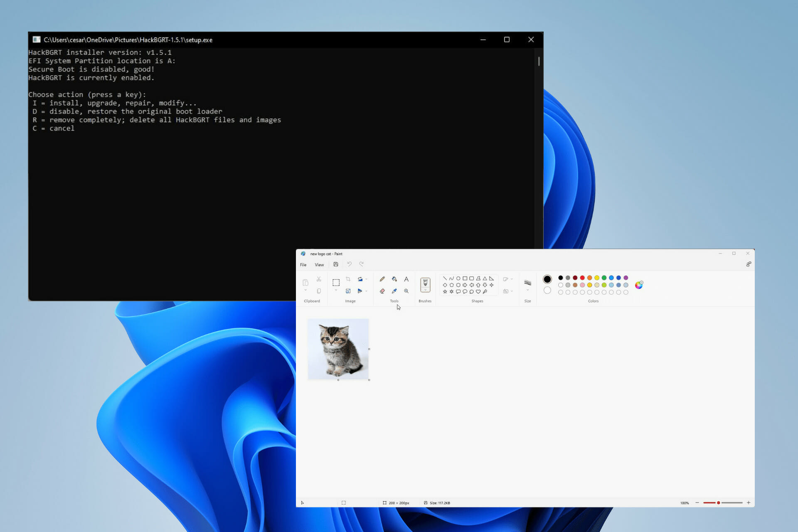Open the View menu
Image resolution: width=798 pixels, height=532 pixels.
[319, 265]
